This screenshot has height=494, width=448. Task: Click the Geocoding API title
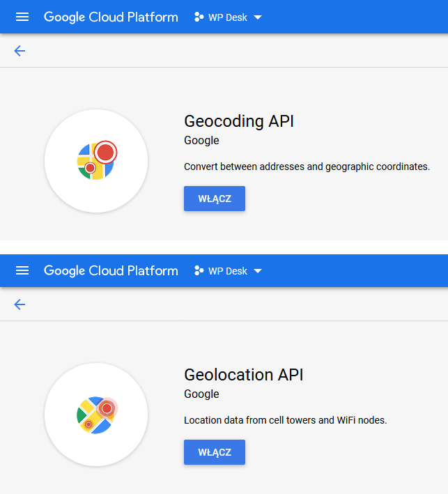(x=239, y=122)
